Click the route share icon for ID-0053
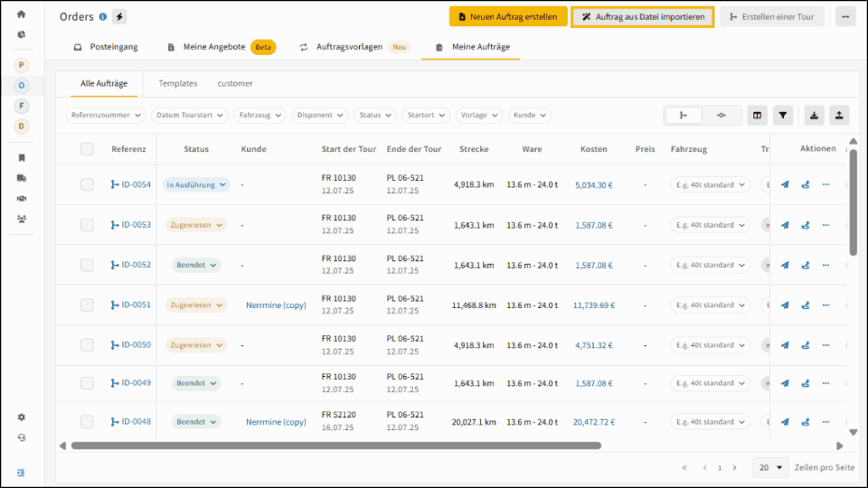 tap(806, 225)
